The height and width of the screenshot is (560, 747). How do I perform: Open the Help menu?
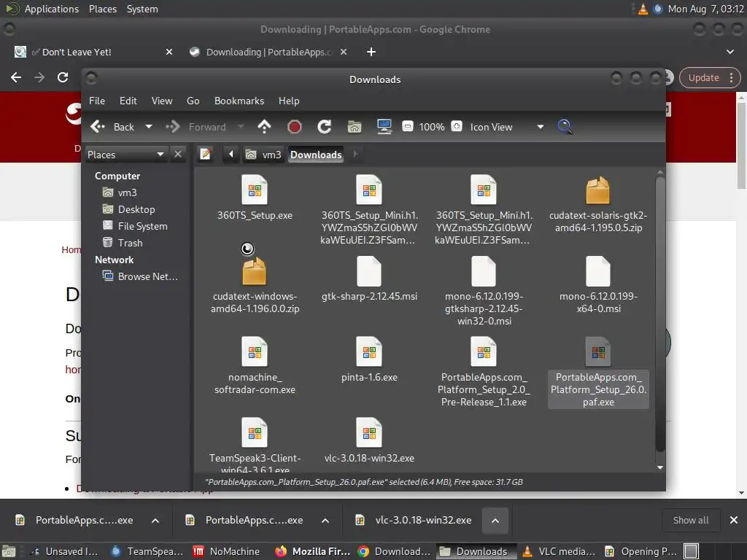coord(289,101)
